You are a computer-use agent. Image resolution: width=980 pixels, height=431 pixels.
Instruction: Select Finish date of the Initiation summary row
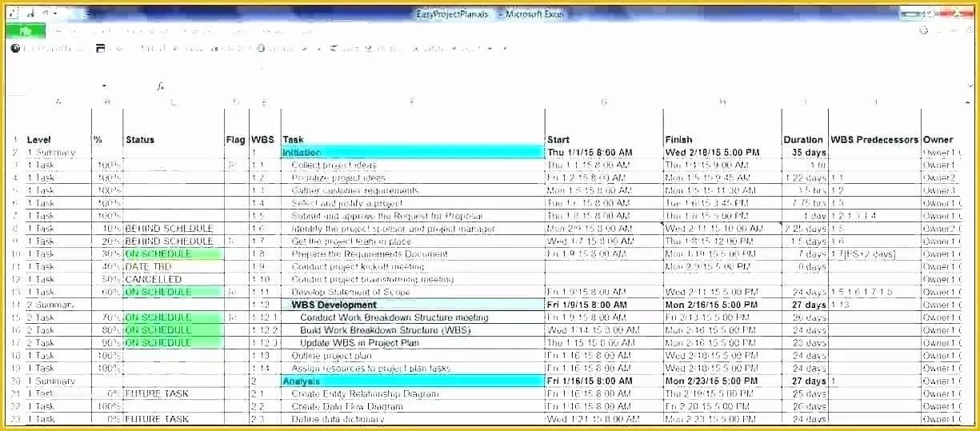pyautogui.click(x=722, y=152)
